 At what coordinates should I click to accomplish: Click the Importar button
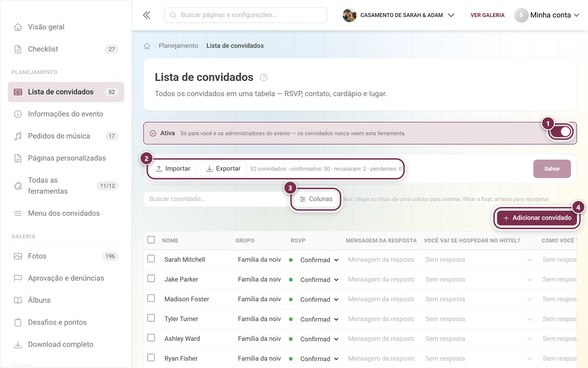coord(173,169)
